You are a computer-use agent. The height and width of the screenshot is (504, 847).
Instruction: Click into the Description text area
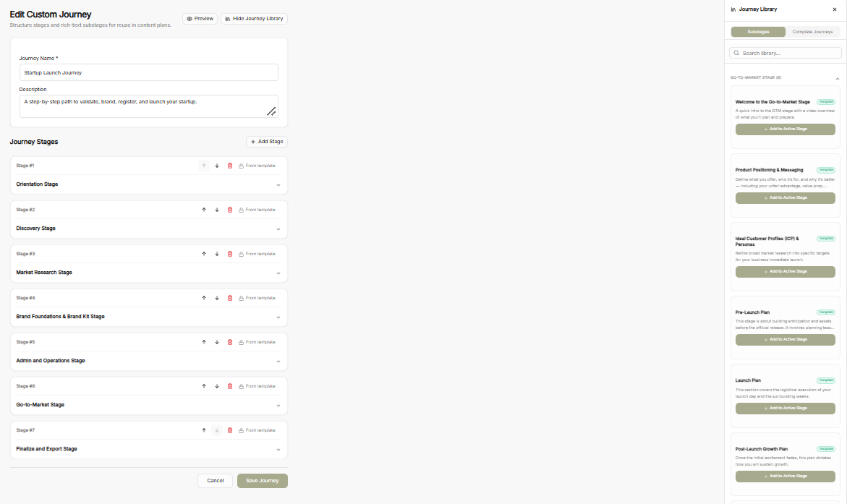coord(148,106)
